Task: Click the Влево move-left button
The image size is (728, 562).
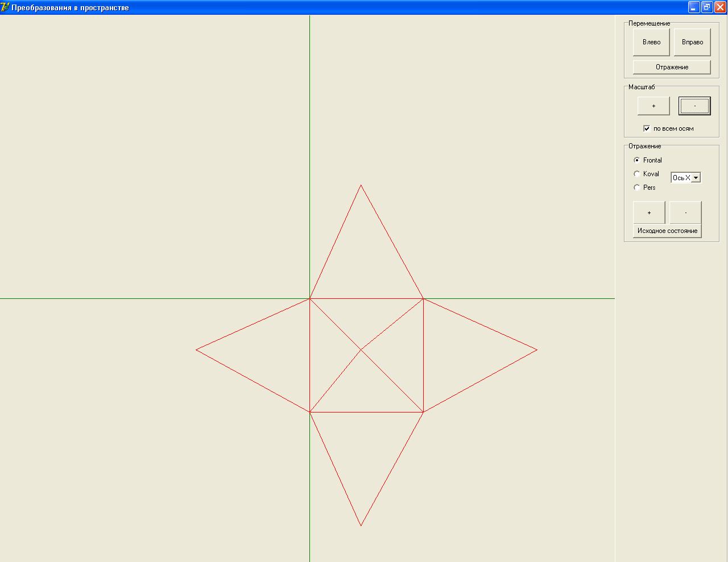Action: click(x=651, y=42)
